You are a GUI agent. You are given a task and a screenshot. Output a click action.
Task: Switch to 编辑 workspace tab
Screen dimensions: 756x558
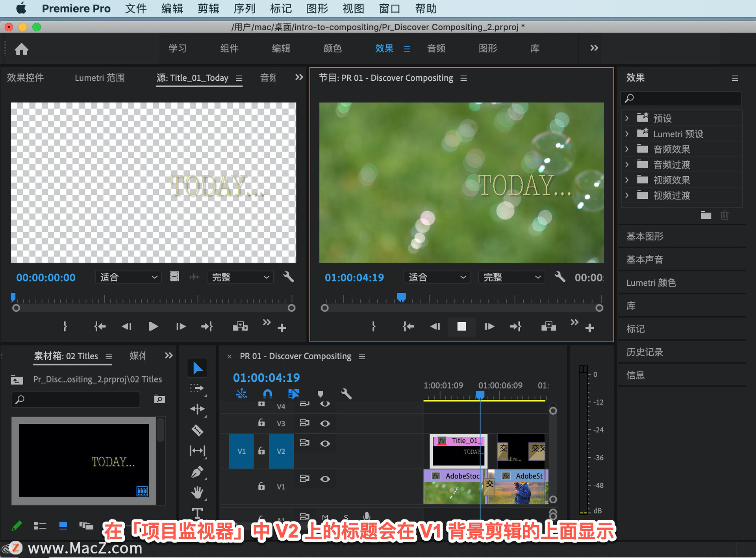(x=281, y=48)
